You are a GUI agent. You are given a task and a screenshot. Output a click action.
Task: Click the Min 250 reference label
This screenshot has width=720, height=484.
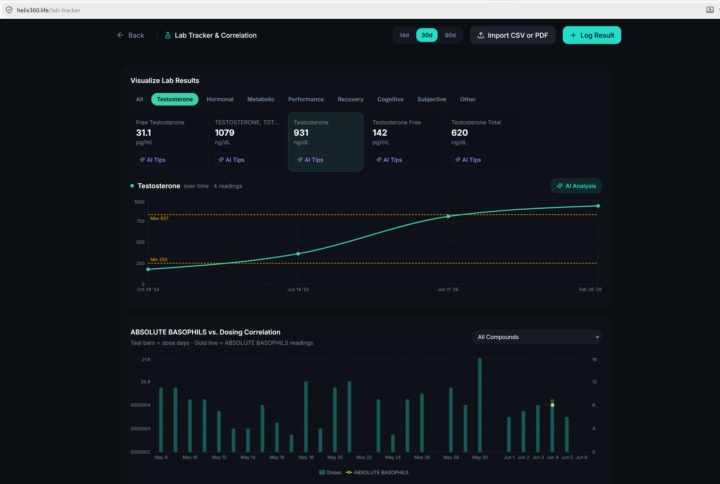coord(159,260)
